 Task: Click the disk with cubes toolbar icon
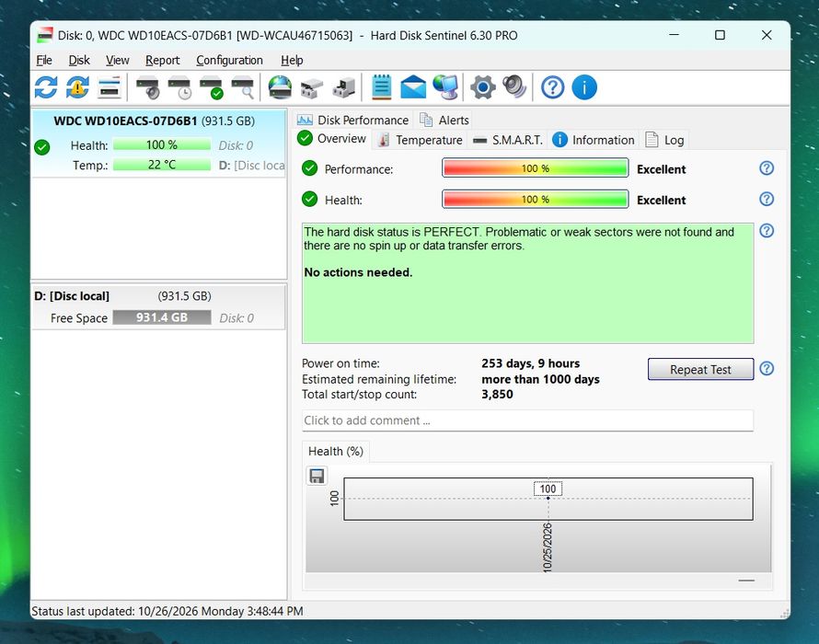[312, 88]
